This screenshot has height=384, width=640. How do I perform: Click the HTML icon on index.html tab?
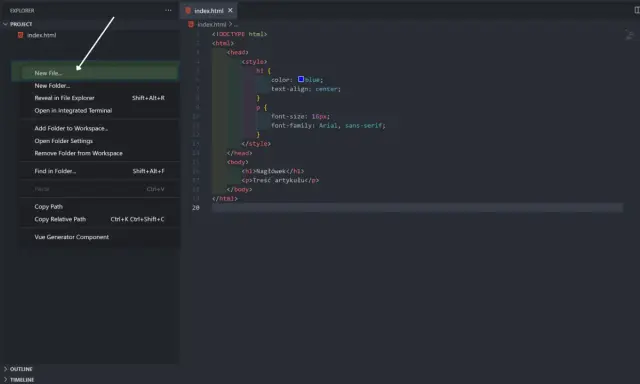pos(188,11)
